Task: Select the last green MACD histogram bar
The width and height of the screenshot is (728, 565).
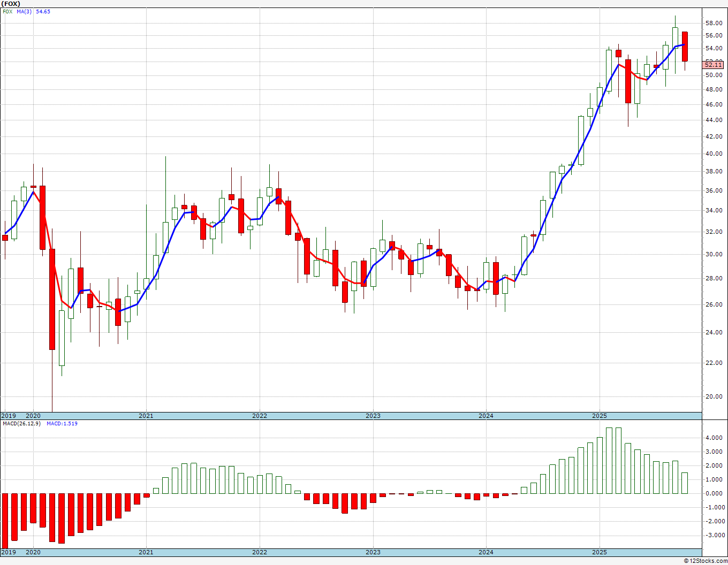Action: tap(685, 483)
